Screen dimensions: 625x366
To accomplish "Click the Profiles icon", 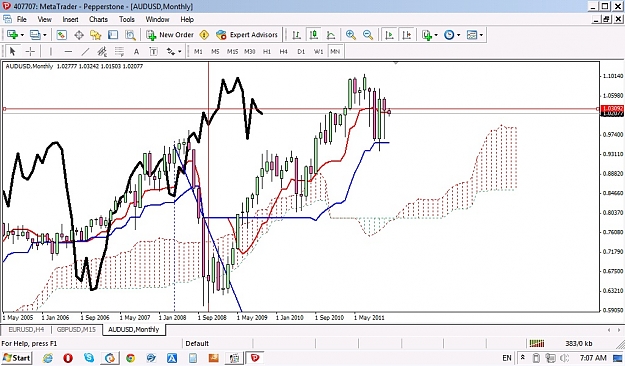I will (x=35, y=35).
